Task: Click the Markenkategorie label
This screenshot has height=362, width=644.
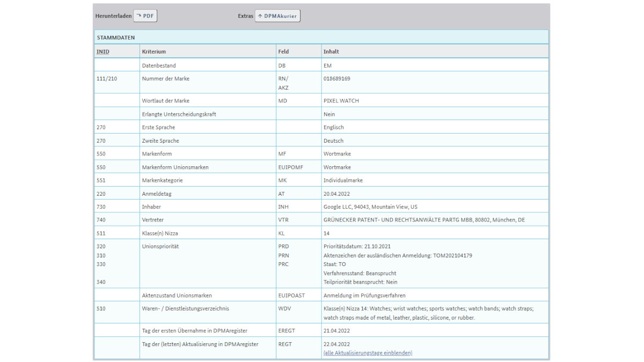Action: 163,180
